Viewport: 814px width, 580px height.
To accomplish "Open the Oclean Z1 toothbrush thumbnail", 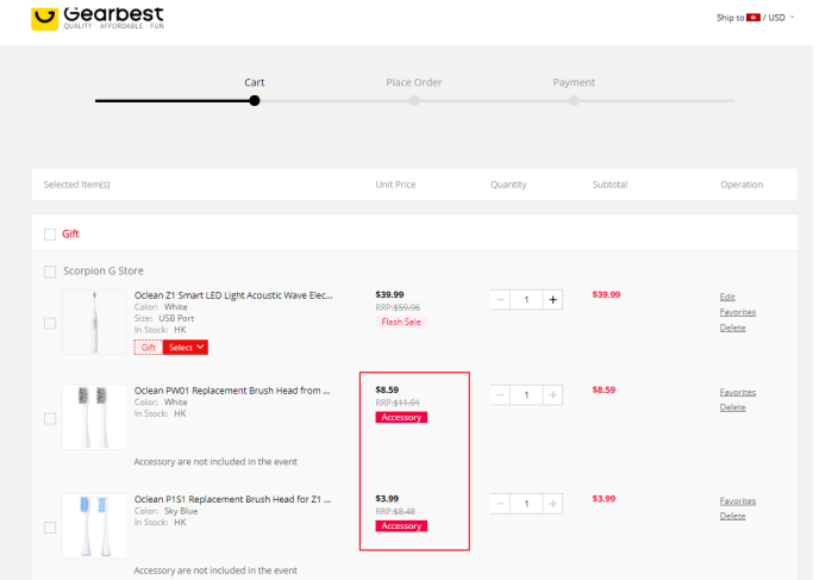I will (94, 322).
